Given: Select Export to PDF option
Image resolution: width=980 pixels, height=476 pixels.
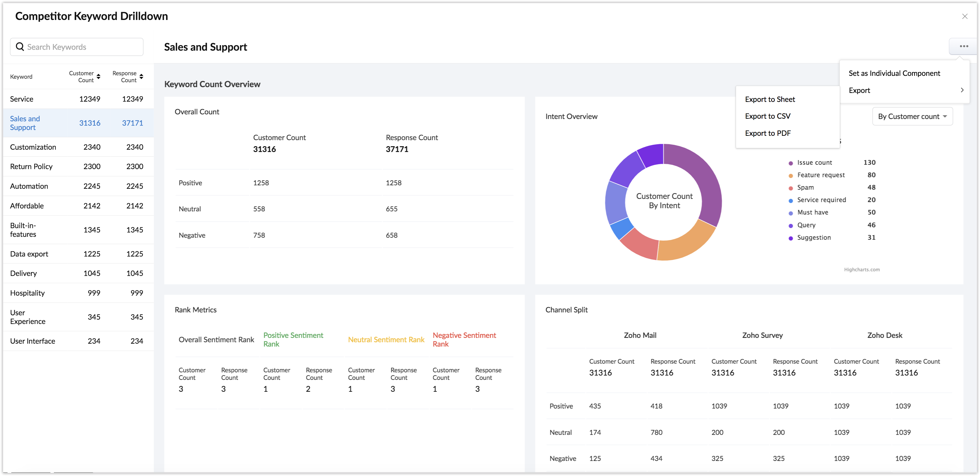Looking at the screenshot, I should tap(767, 133).
